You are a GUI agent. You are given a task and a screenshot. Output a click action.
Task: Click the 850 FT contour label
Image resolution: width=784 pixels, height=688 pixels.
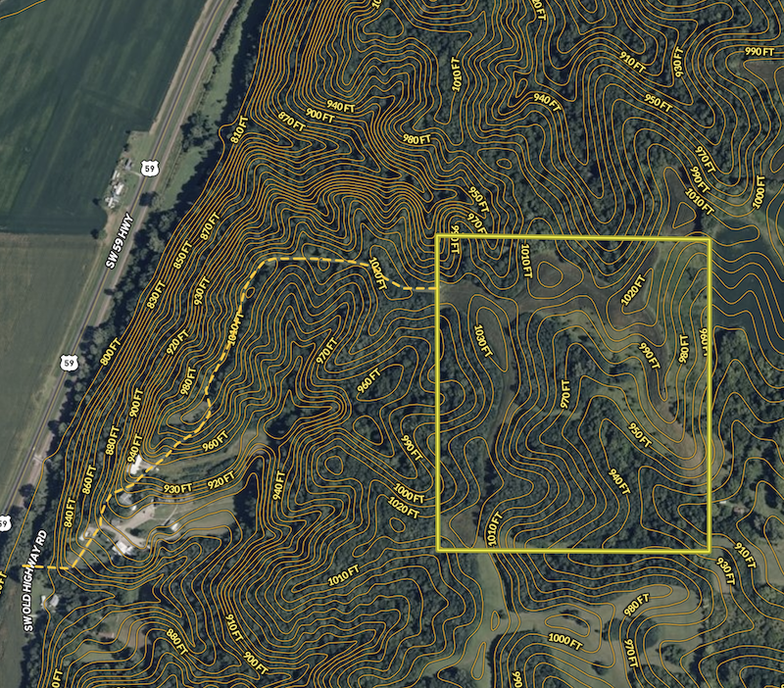pyautogui.click(x=180, y=257)
